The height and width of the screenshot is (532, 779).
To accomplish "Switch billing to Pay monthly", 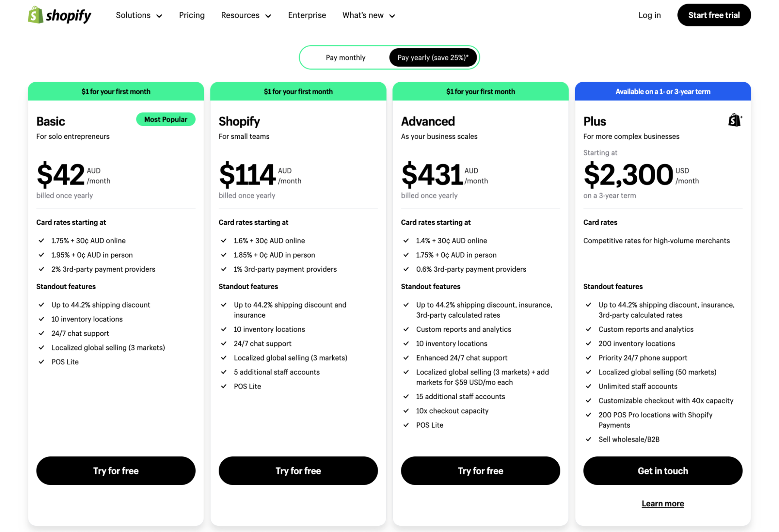I will (345, 57).
